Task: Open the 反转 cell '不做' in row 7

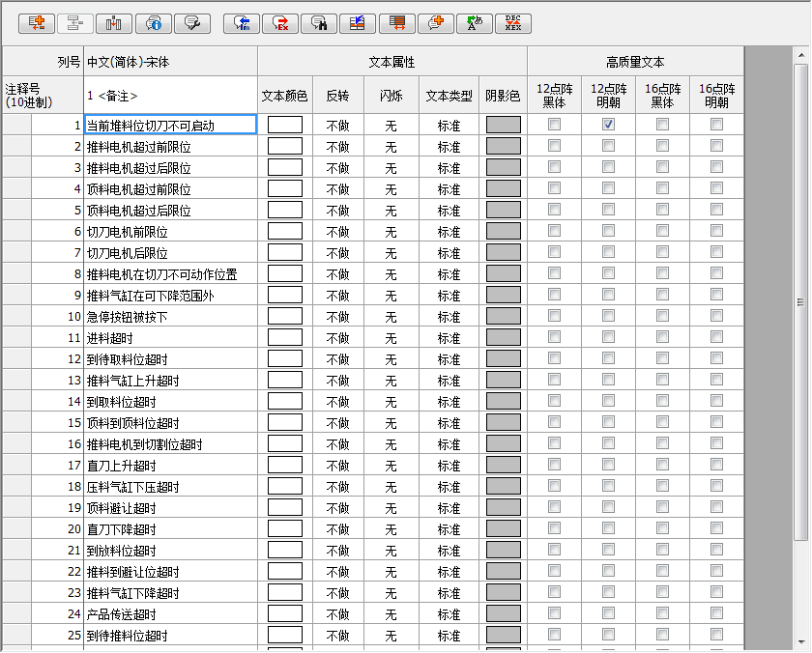Action: (337, 253)
